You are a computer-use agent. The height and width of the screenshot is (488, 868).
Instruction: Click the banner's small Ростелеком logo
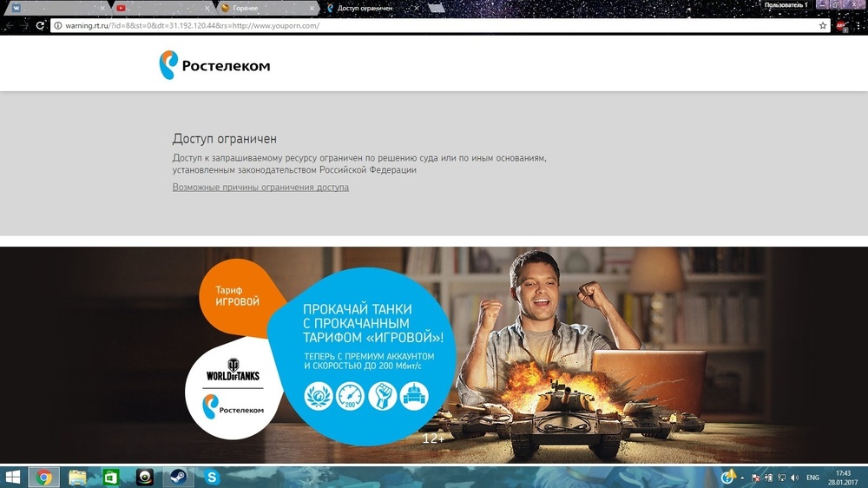(233, 407)
